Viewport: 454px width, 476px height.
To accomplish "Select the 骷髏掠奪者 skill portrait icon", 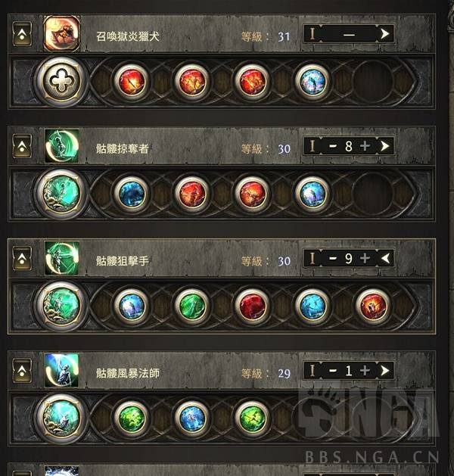I will pos(62,146).
